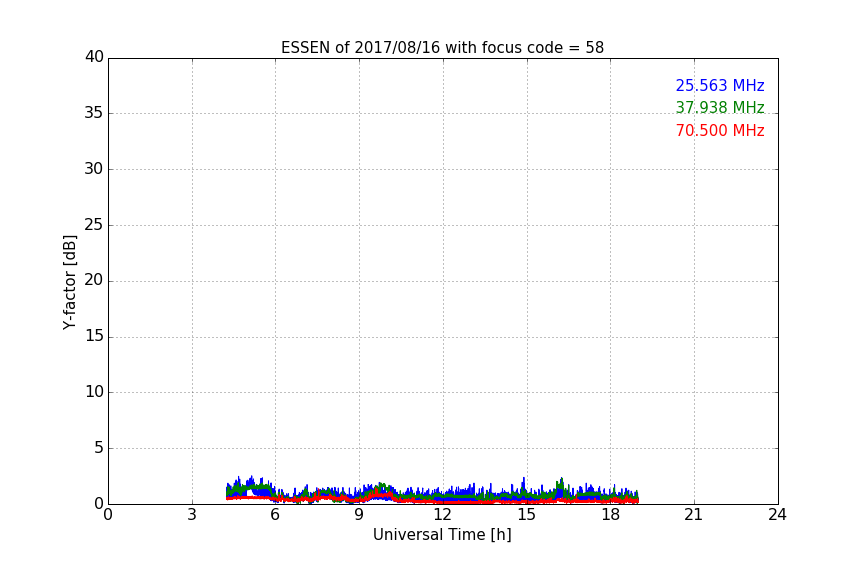Click x-axis tick value 12
Viewport: 864px width, 576px height.
(x=442, y=515)
